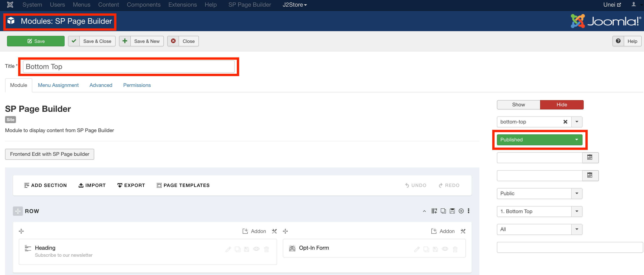
Task: Switch to Menu Assignment tab
Action: [x=58, y=85]
